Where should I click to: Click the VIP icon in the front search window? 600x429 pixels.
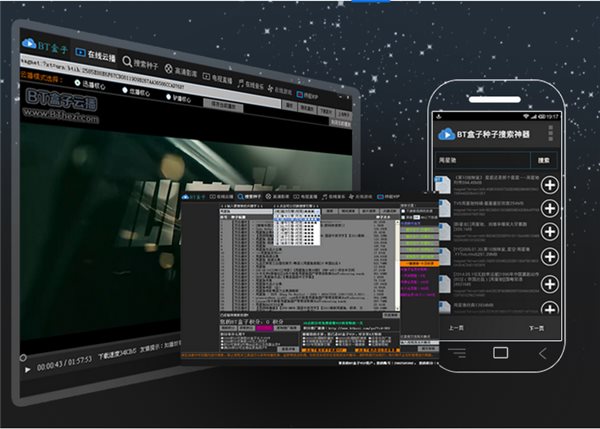point(380,197)
